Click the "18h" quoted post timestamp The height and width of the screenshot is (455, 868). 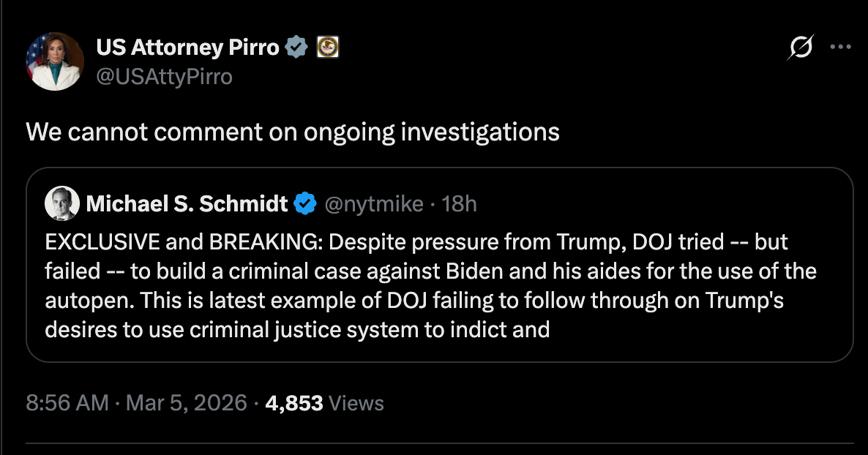click(460, 203)
